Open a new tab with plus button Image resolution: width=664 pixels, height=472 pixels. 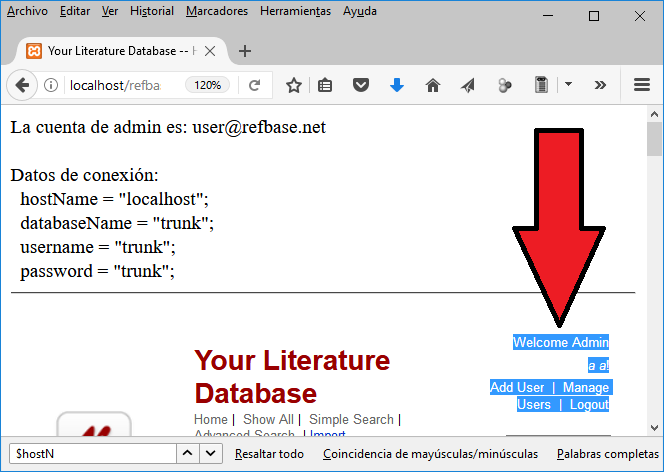pyautogui.click(x=245, y=51)
